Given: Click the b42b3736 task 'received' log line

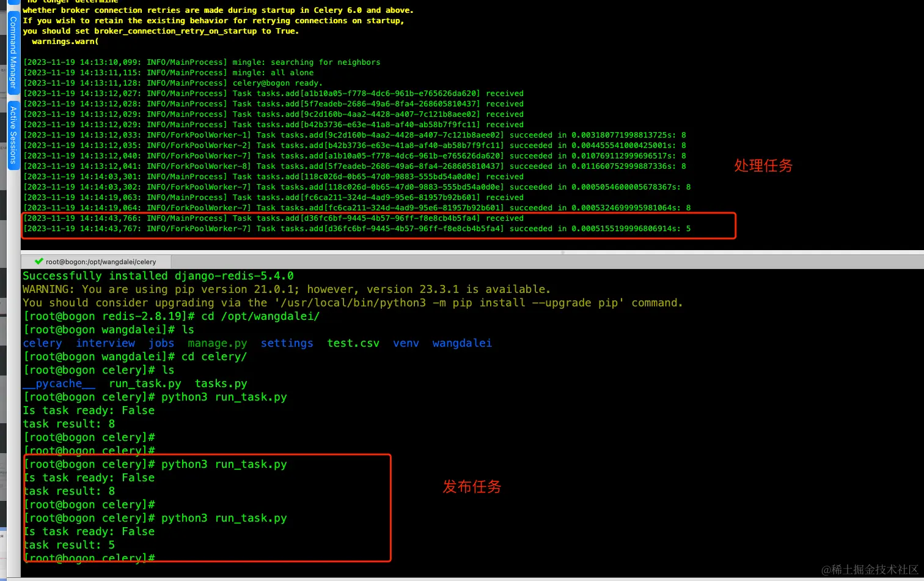Looking at the screenshot, I should pos(273,125).
